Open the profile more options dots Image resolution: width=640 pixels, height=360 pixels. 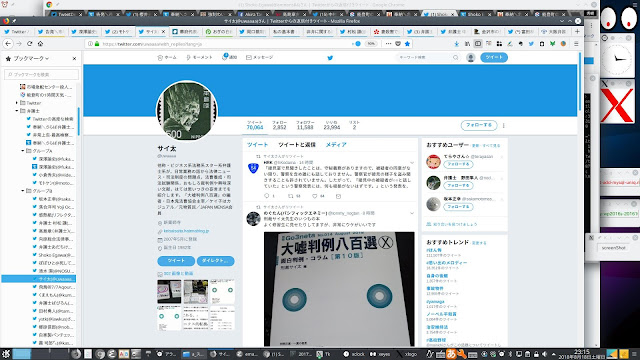(x=504, y=125)
